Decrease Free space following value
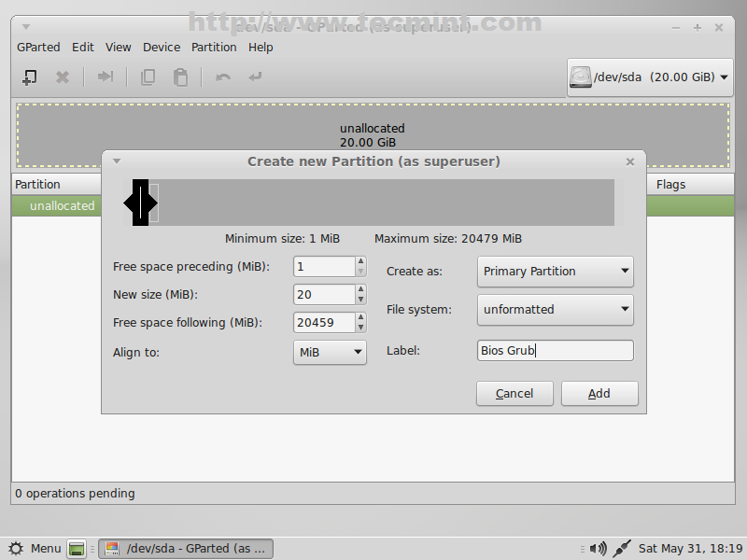The width and height of the screenshot is (747, 560). pos(360,328)
